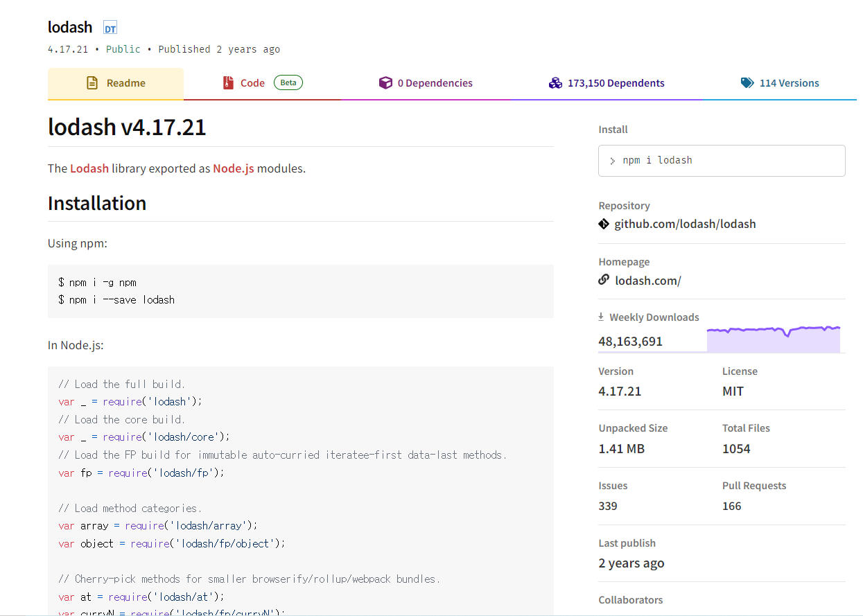863x616 pixels.
Task: Click the '$ npm i --save lodash' line
Action: click(x=116, y=299)
